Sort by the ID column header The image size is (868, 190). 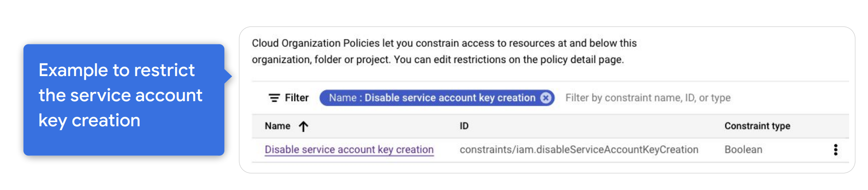coord(464,126)
